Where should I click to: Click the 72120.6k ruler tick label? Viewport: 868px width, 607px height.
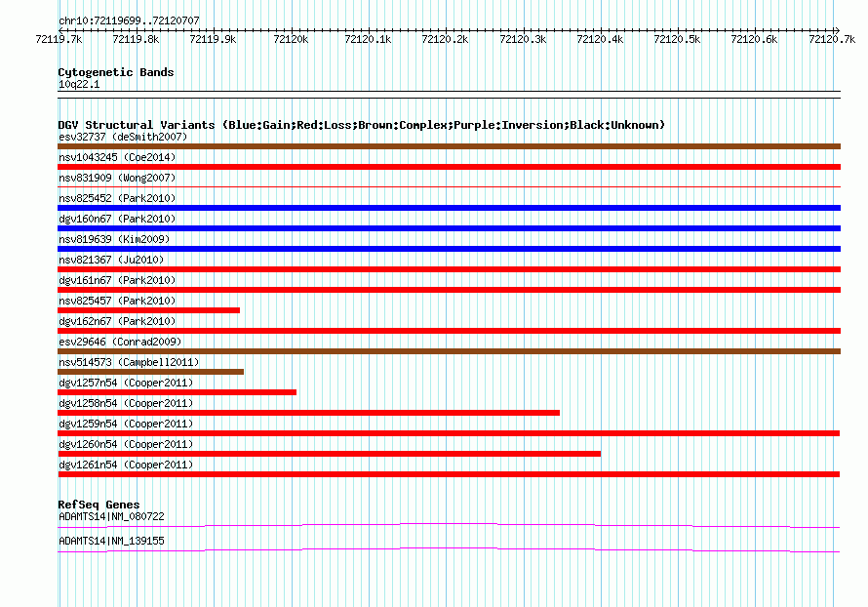pyautogui.click(x=754, y=39)
